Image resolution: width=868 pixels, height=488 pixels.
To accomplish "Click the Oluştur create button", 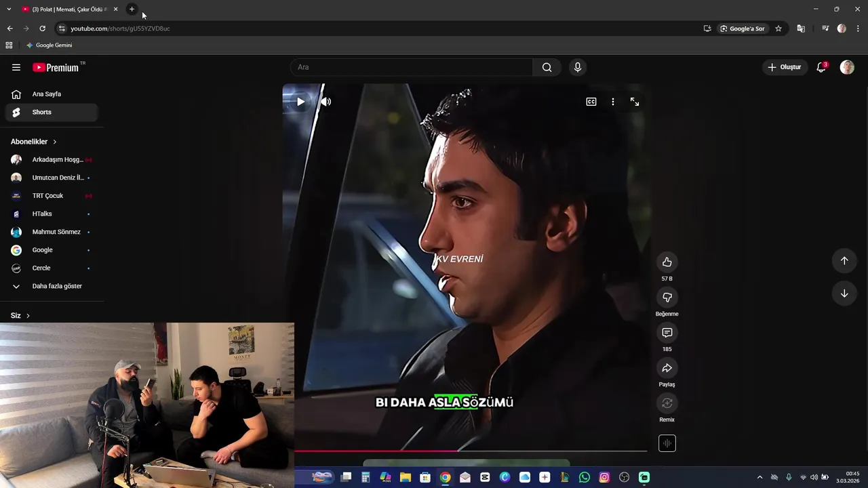I will [784, 67].
